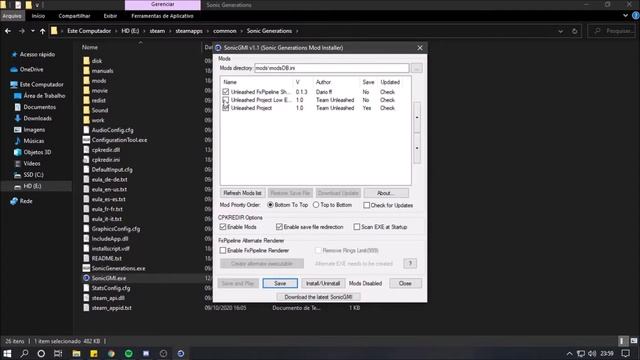Toggle the Unleashed Project mod checkbox
Viewport: 640px width, 360px height.
[x=226, y=108]
